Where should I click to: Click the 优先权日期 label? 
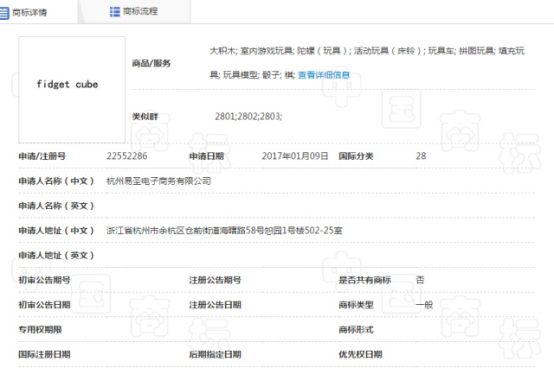(x=360, y=354)
